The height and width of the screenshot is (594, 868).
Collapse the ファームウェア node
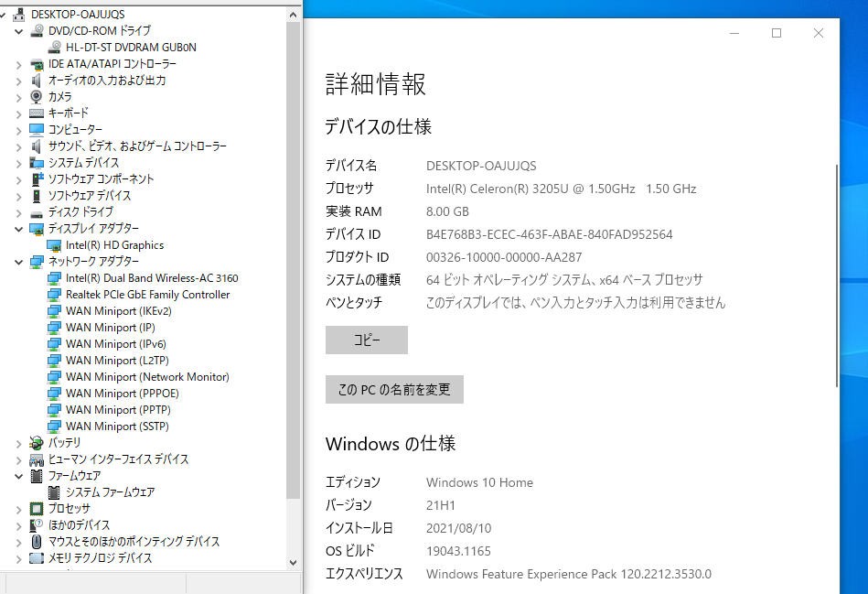tap(19, 476)
